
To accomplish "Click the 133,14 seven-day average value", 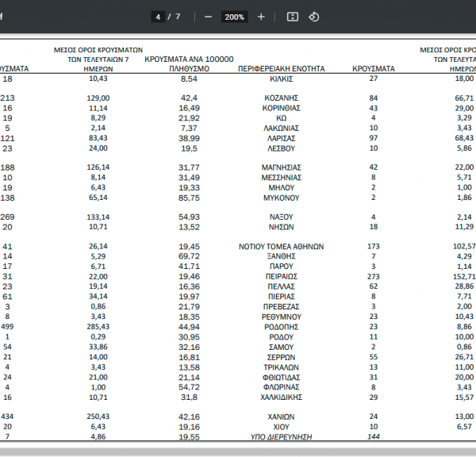I will point(98,217).
